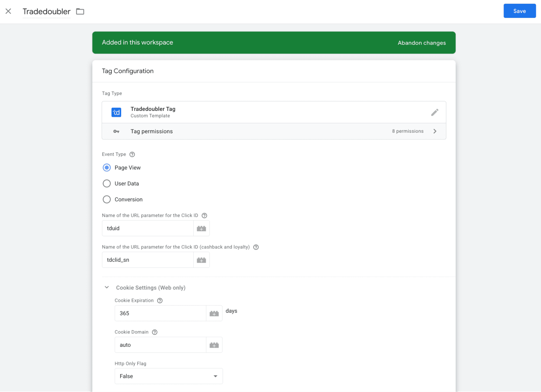Viewport: 541px width, 392px height.
Task: Show help for Cookie Expiration
Action: point(160,301)
